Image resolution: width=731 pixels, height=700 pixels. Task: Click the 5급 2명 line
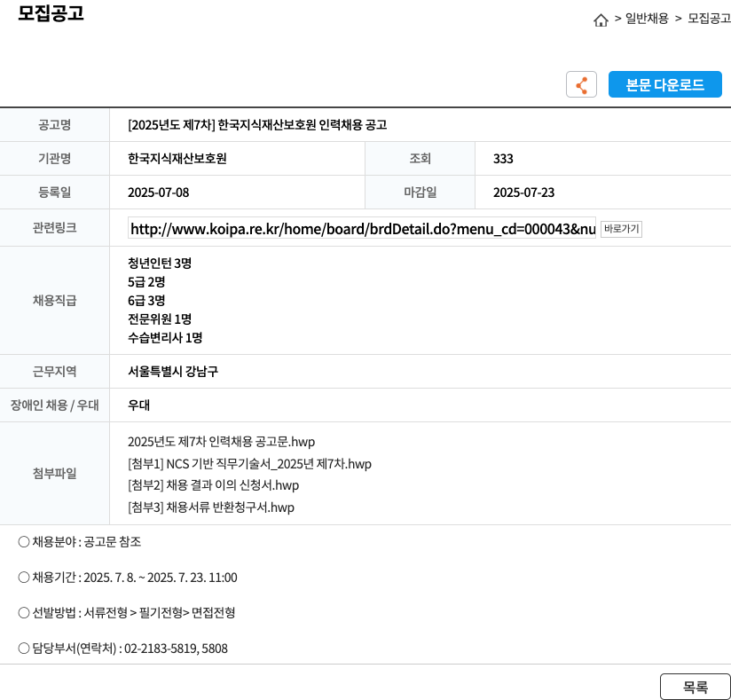coord(146,281)
